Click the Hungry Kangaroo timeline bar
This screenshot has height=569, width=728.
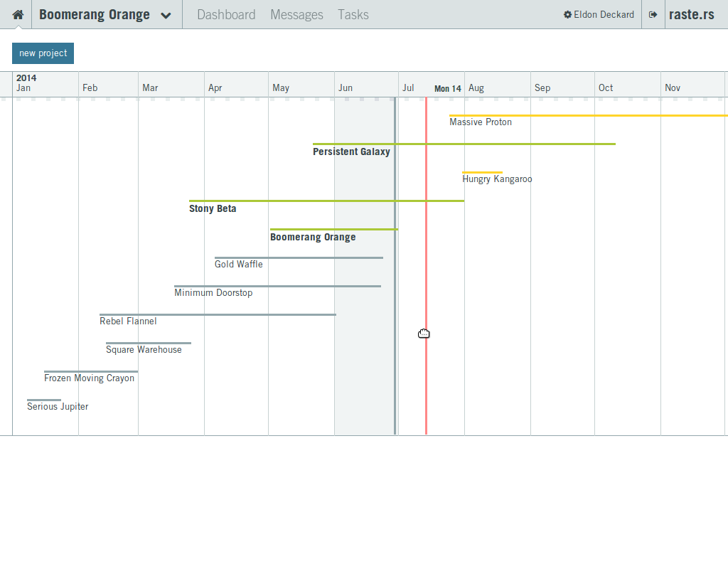(482, 172)
